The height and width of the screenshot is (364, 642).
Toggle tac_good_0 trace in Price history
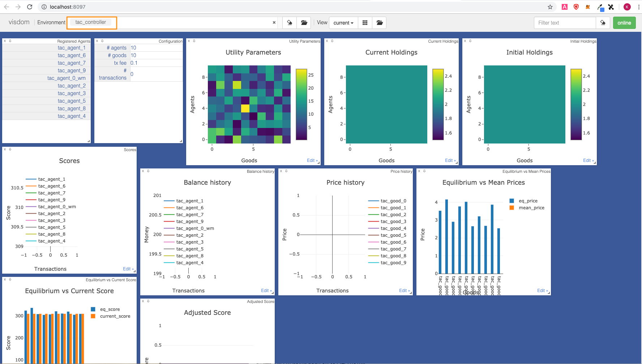pyautogui.click(x=388, y=201)
